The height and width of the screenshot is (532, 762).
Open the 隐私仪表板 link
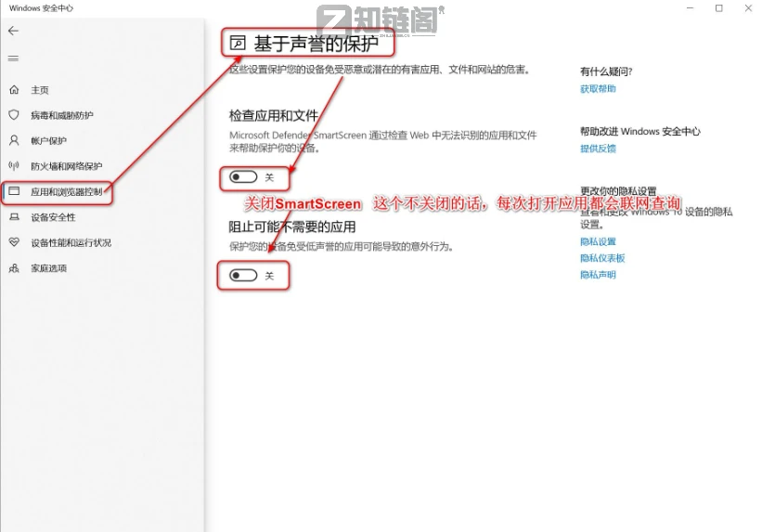click(x=602, y=258)
